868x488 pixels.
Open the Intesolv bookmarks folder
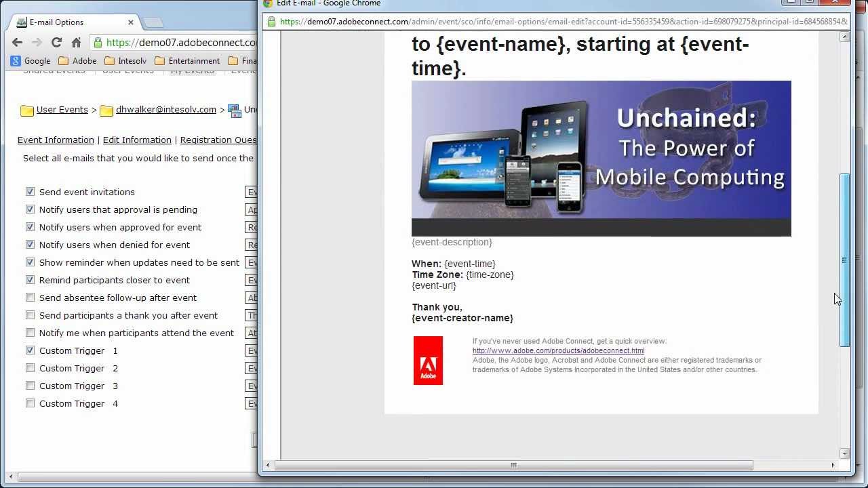pos(125,61)
